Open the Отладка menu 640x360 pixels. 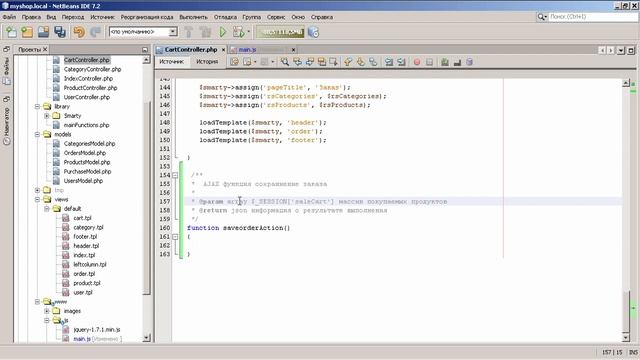coord(225,17)
